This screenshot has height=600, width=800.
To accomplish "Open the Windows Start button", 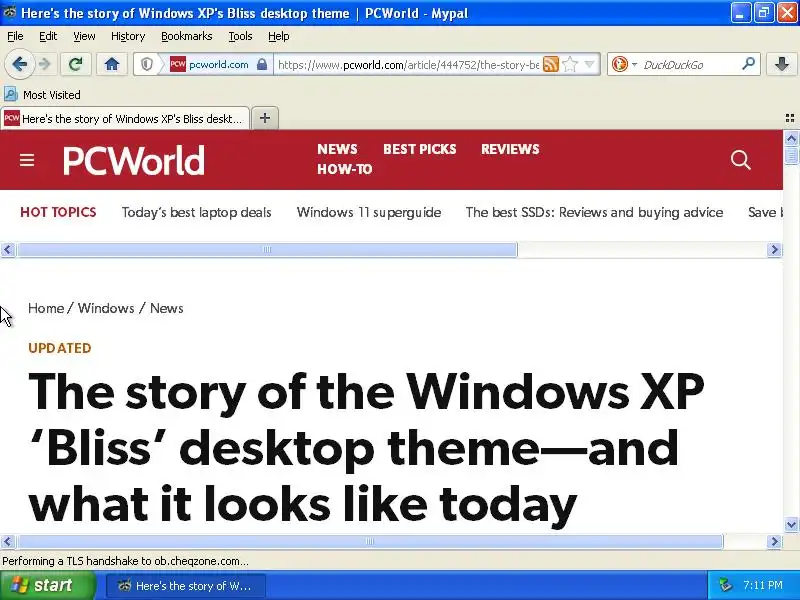I will pos(48,585).
